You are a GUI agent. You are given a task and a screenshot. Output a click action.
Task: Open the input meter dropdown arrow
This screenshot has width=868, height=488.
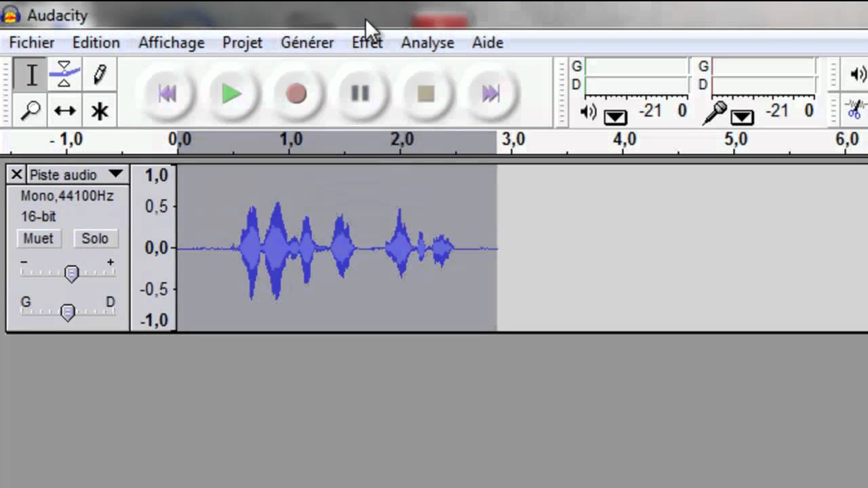pyautogui.click(x=742, y=117)
